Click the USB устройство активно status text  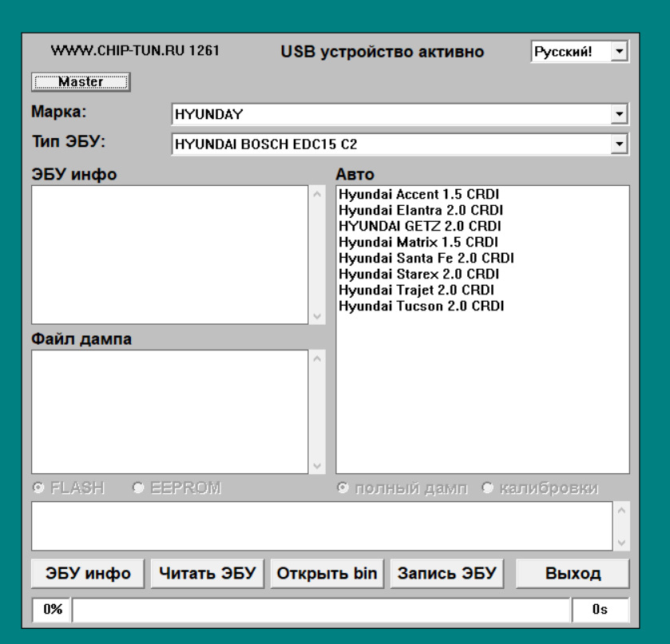click(x=382, y=52)
